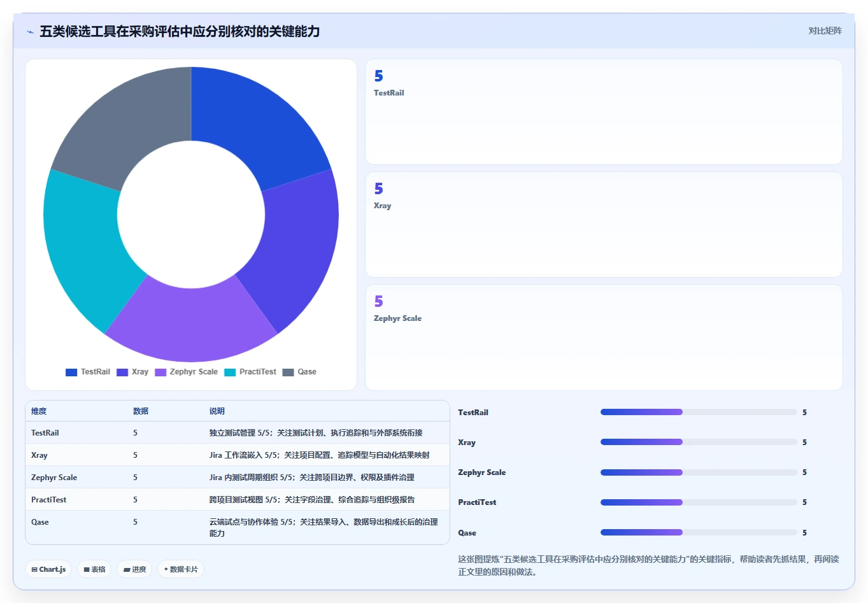This screenshot has width=868, height=603.
Task: Click the 数据 value 5 in the Qase table row
Action: (135, 522)
